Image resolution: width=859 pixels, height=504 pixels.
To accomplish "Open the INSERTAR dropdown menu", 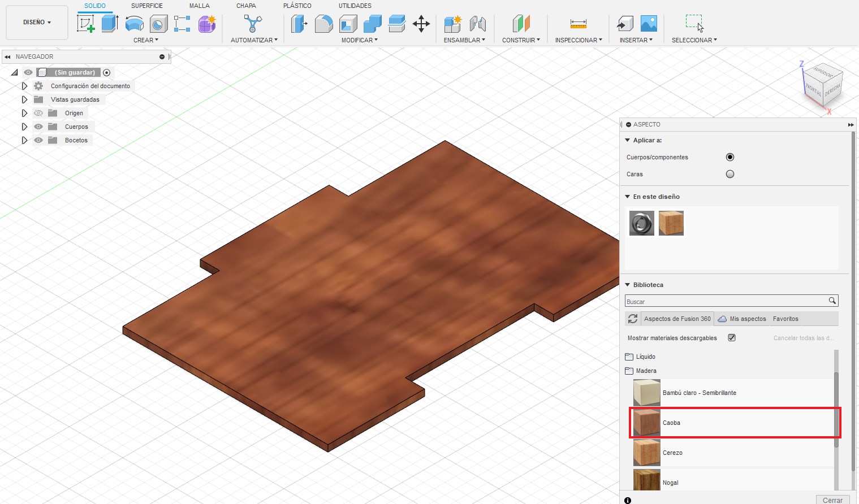I will (x=636, y=40).
